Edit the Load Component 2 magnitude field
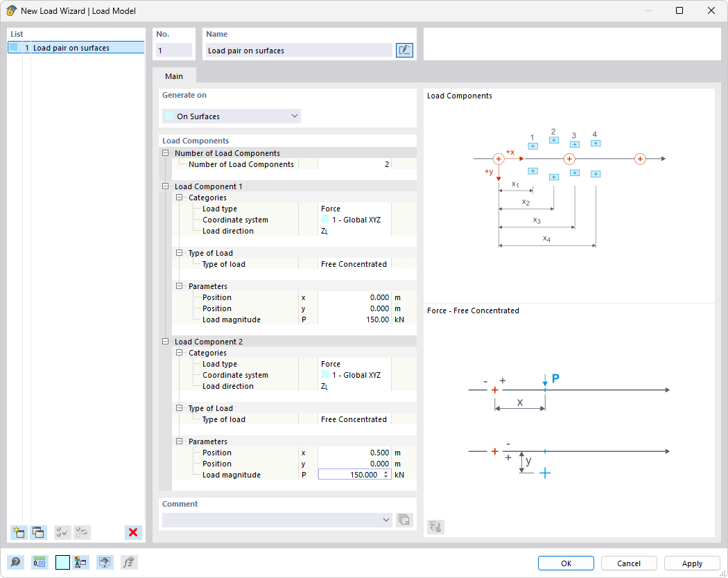This screenshot has height=578, width=728. 354,475
